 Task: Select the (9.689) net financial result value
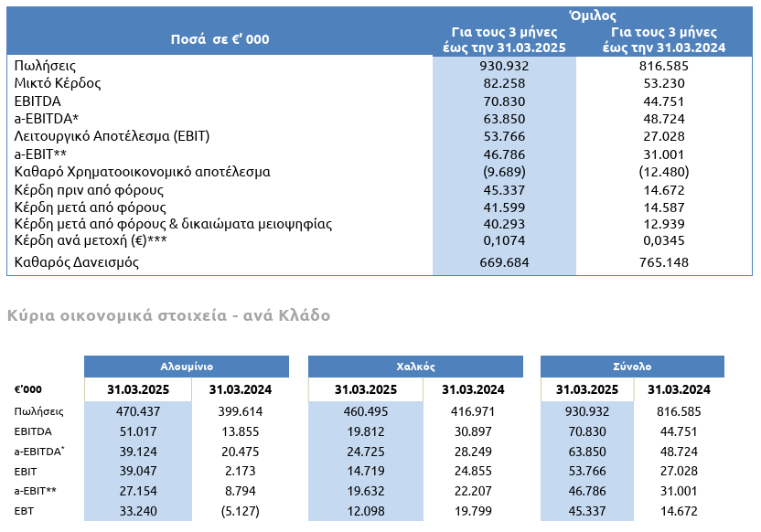pos(503,172)
